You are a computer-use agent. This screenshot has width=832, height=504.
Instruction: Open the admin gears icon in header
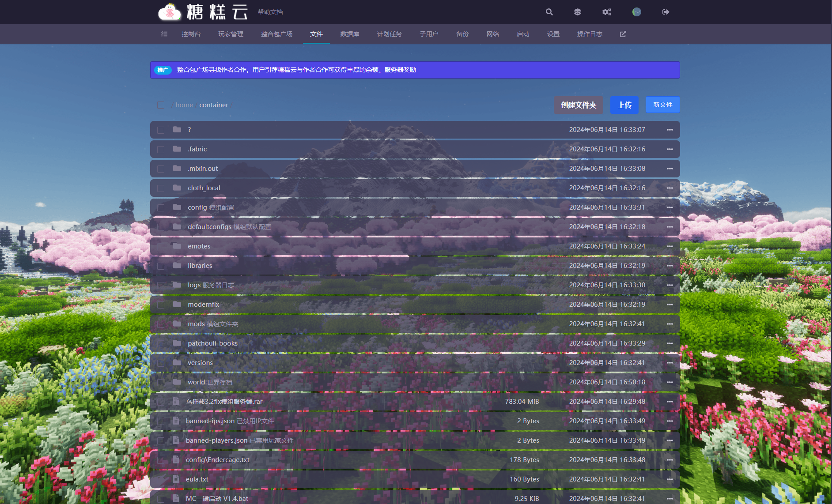pos(607,12)
